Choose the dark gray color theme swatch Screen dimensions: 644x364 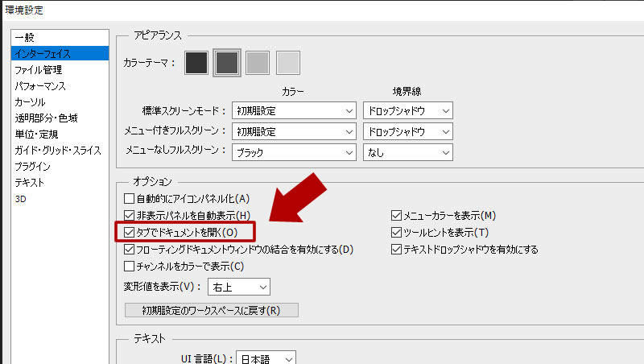(x=227, y=62)
